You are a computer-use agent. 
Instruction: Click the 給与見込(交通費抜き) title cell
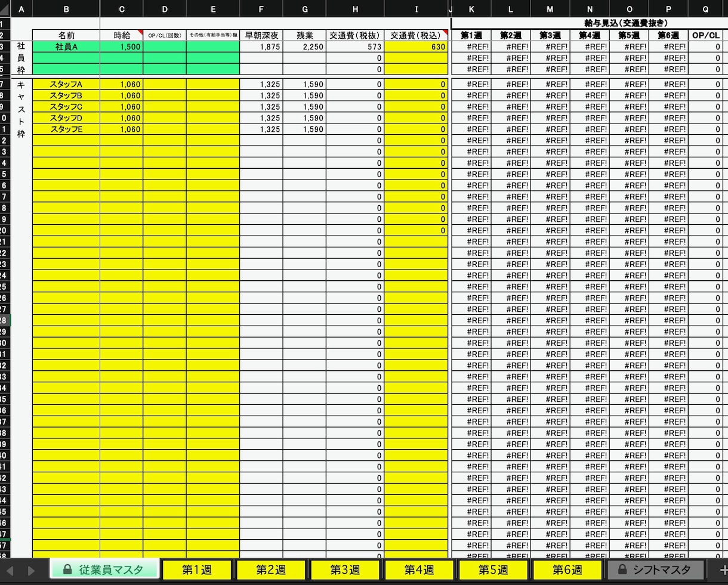click(x=626, y=23)
